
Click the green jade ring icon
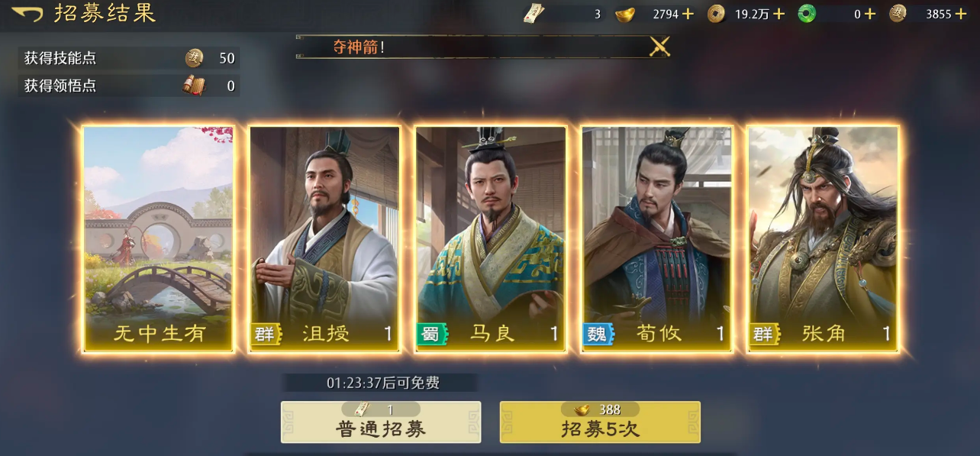click(807, 14)
